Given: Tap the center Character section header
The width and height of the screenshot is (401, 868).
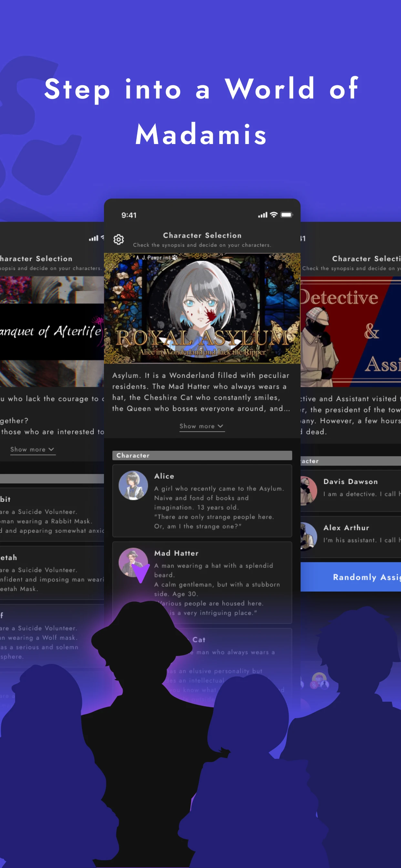Looking at the screenshot, I should coord(202,455).
